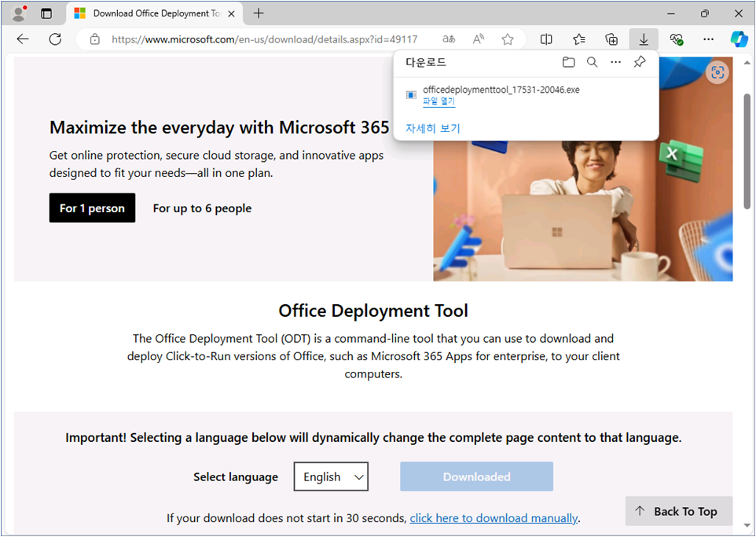Click the Downloaded button
The image size is (756, 537).
[476, 476]
